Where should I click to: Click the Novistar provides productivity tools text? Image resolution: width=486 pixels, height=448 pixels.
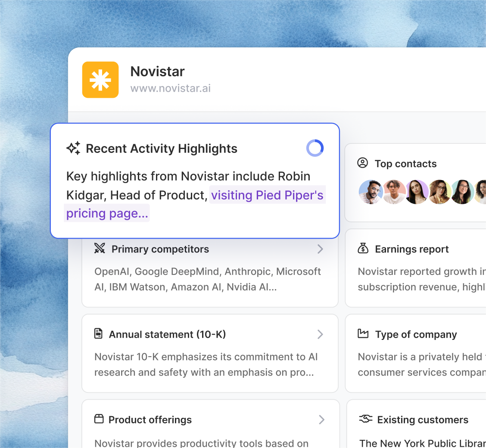click(202, 443)
